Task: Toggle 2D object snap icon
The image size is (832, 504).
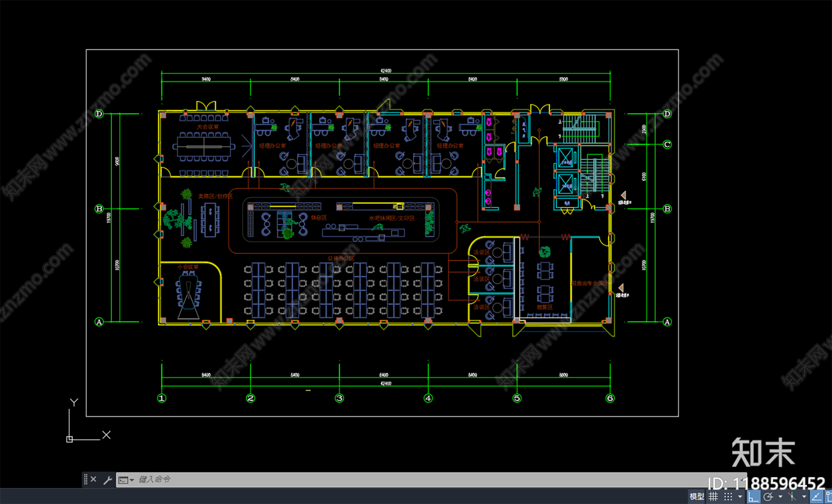Action: pos(828,496)
